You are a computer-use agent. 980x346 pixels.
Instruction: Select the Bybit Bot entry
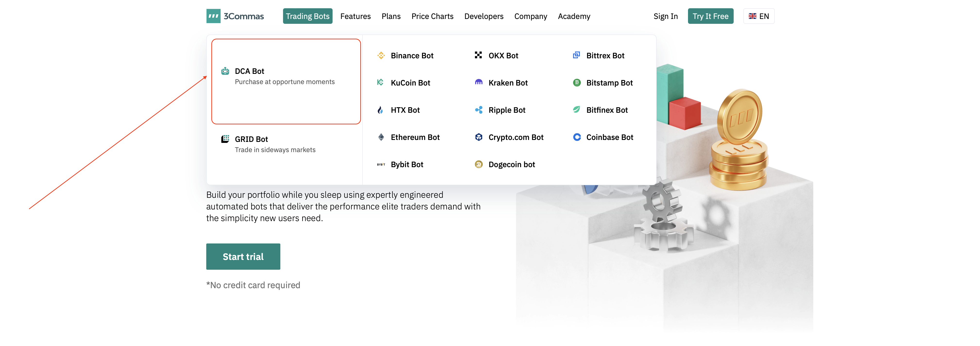pyautogui.click(x=407, y=164)
